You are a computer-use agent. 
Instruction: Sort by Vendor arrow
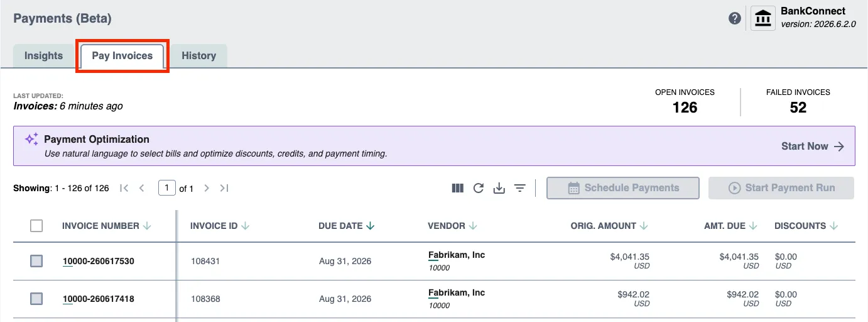pyautogui.click(x=473, y=226)
